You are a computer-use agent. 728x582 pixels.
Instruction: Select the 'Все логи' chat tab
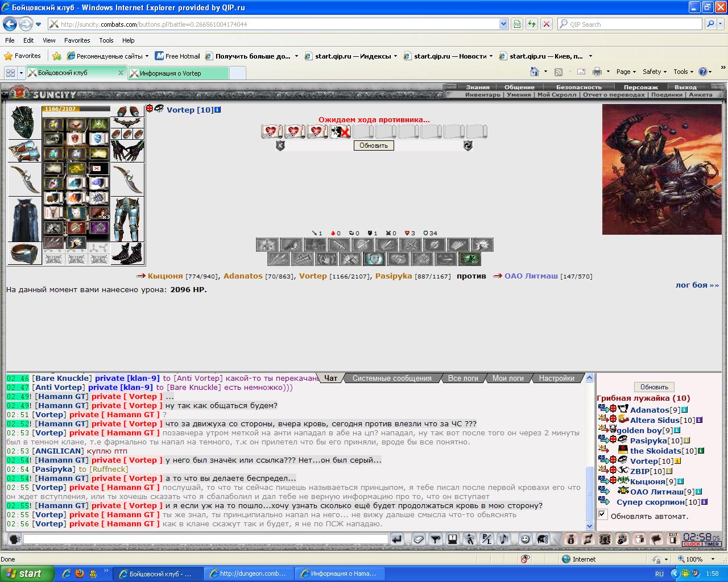463,378
